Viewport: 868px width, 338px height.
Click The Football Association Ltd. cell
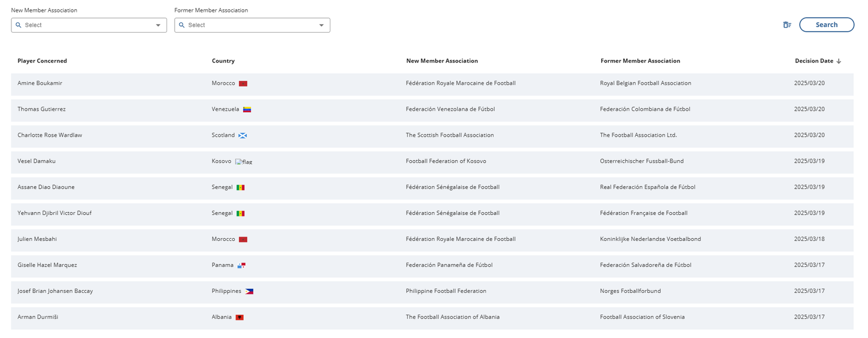point(639,135)
